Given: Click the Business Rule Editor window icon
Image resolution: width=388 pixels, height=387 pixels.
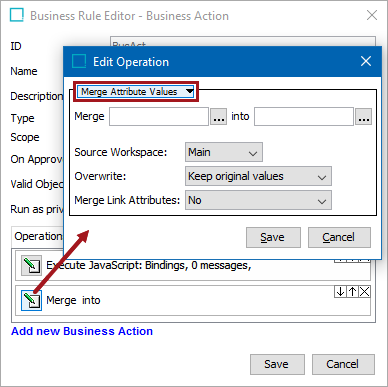Looking at the screenshot, I should 17,15.
